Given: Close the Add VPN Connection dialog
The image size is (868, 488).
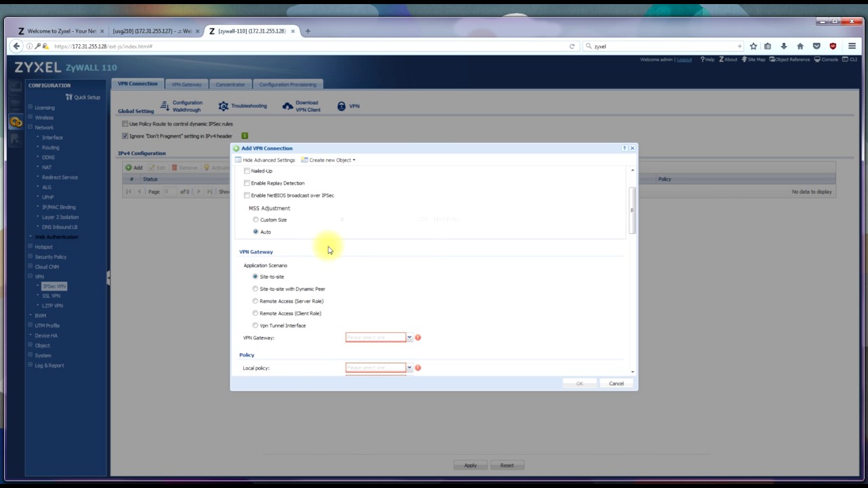Looking at the screenshot, I should (632, 148).
